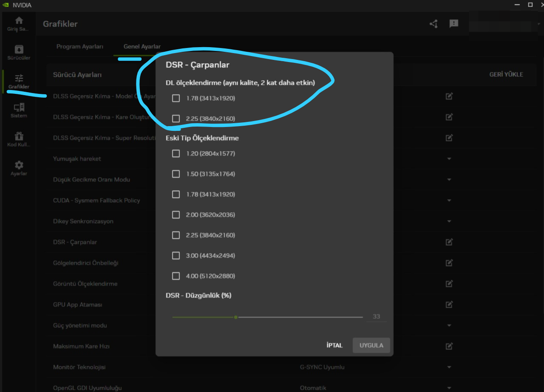Open the Sürücüler section in sidebar
Screen dimensions: 544x392
click(x=19, y=53)
